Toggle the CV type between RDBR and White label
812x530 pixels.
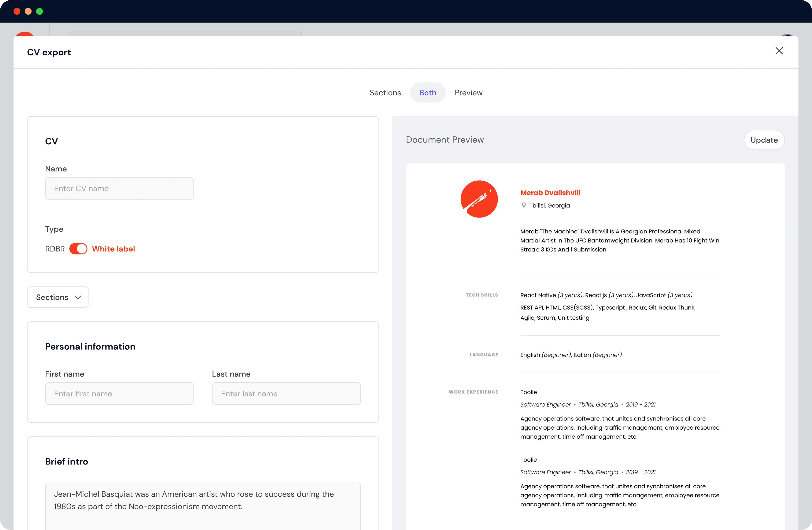[x=78, y=249]
